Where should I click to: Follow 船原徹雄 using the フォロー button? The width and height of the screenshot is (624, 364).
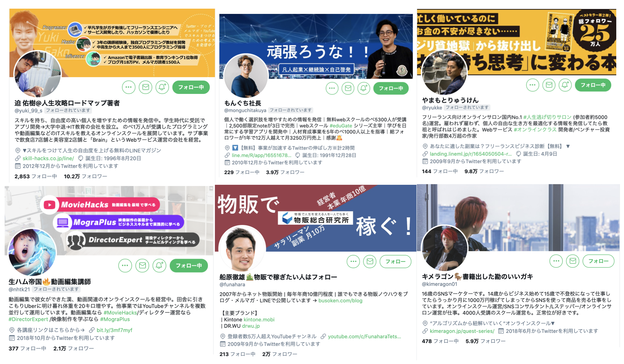(x=395, y=261)
